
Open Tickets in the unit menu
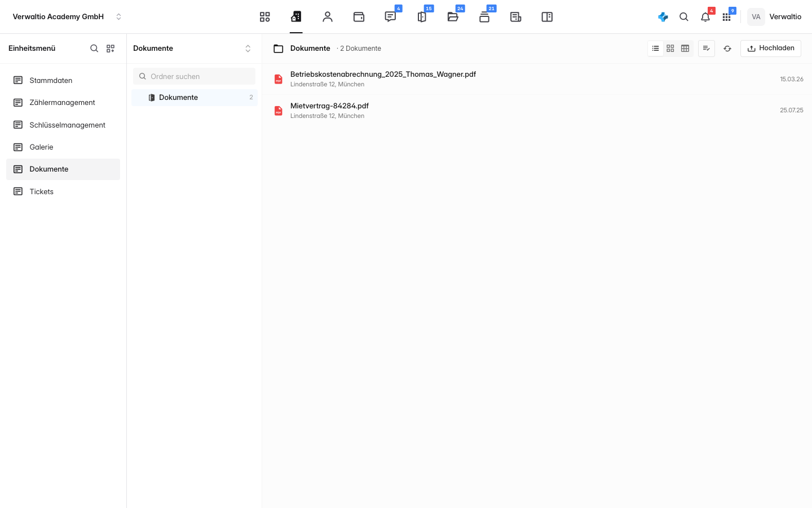[63, 191]
